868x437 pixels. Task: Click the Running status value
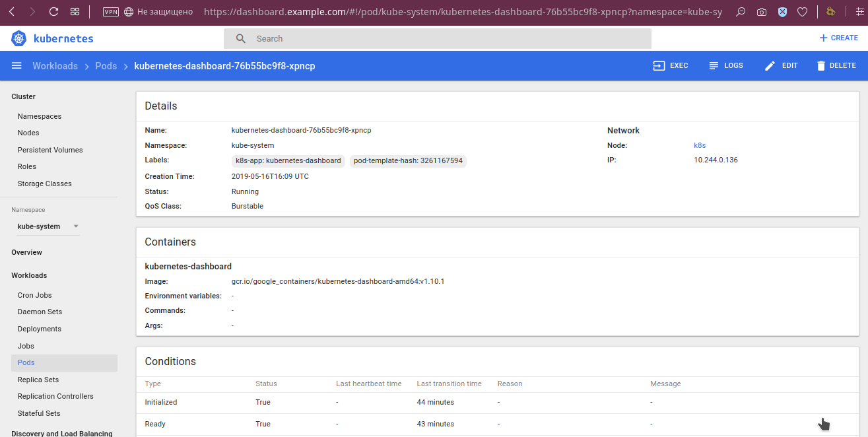pos(245,191)
